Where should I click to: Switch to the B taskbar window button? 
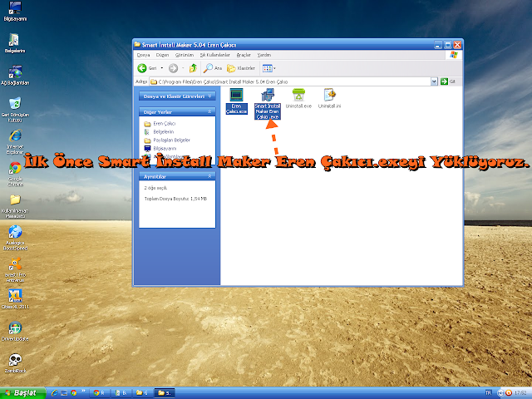coord(121,393)
